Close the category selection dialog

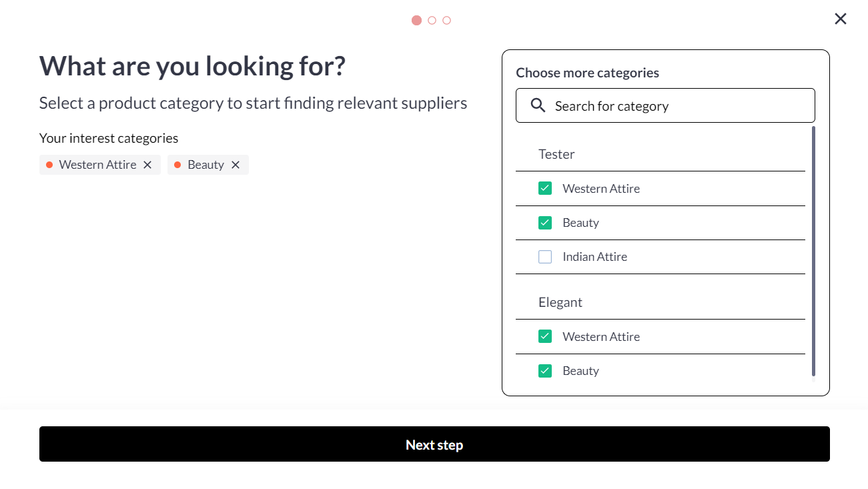(840, 19)
